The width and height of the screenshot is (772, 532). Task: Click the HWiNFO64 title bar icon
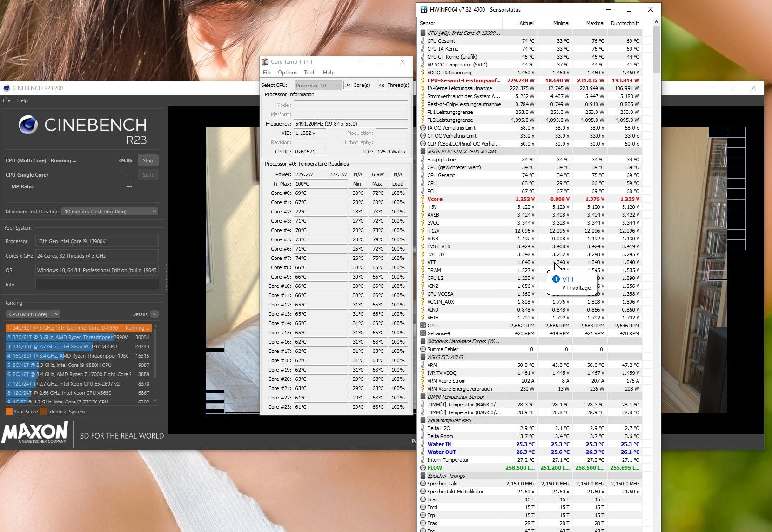[424, 9]
